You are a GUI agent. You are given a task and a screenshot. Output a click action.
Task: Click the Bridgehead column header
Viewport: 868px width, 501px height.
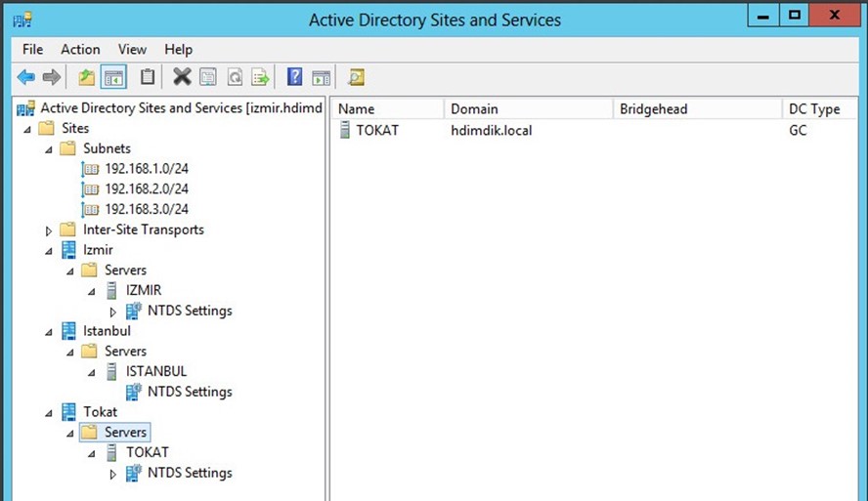point(698,109)
